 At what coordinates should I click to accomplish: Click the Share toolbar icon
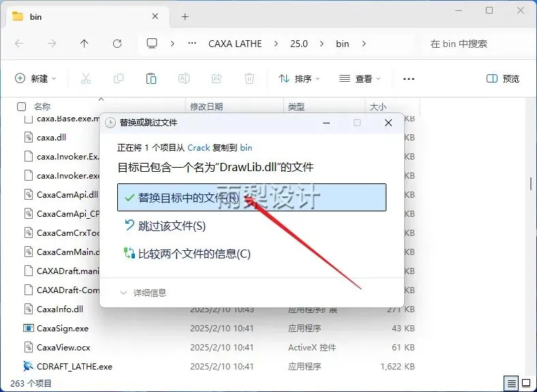(217, 79)
